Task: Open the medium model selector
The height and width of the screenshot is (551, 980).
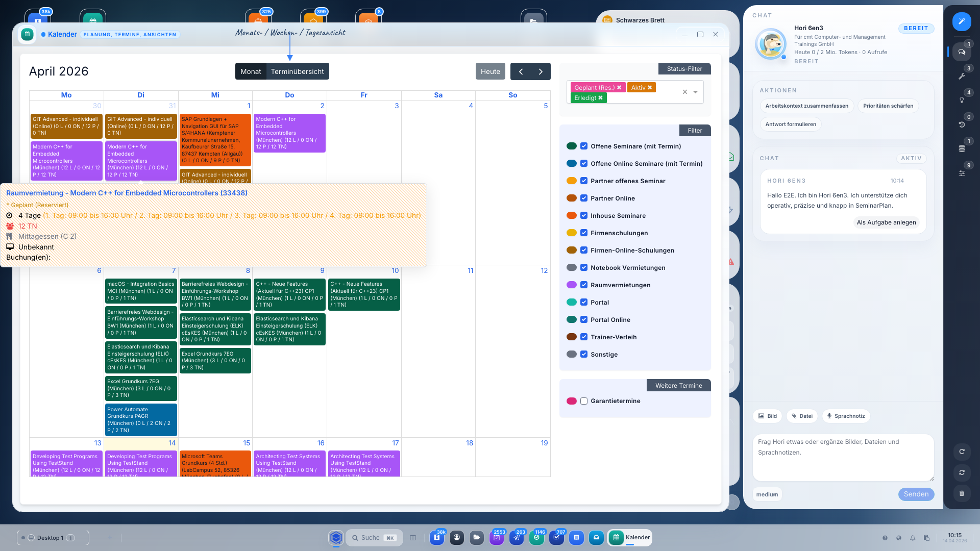Action: [767, 494]
